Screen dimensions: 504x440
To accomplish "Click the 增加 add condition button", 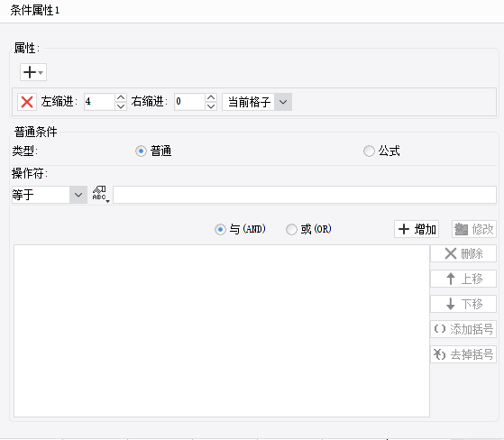I will pyautogui.click(x=417, y=229).
